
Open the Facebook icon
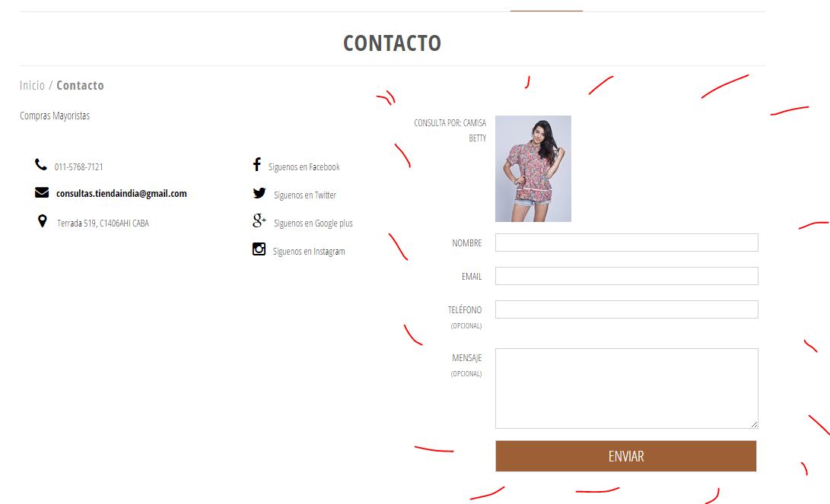point(256,164)
